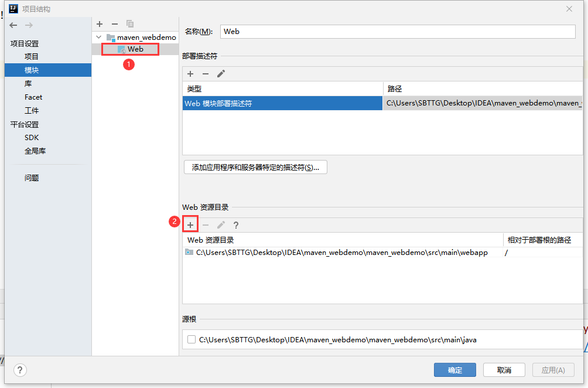The height and width of the screenshot is (388, 588).
Task: Add a new module with plus icon
Action: point(100,24)
